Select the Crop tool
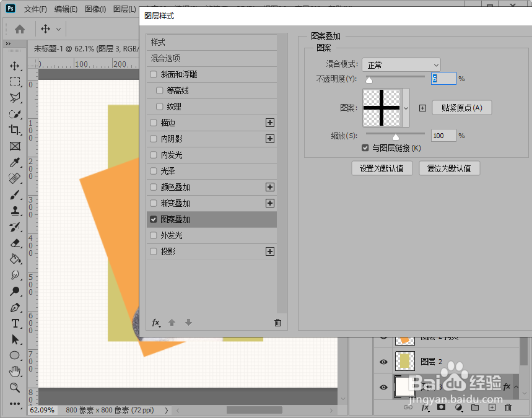The height and width of the screenshot is (418, 532). pyautogui.click(x=15, y=130)
